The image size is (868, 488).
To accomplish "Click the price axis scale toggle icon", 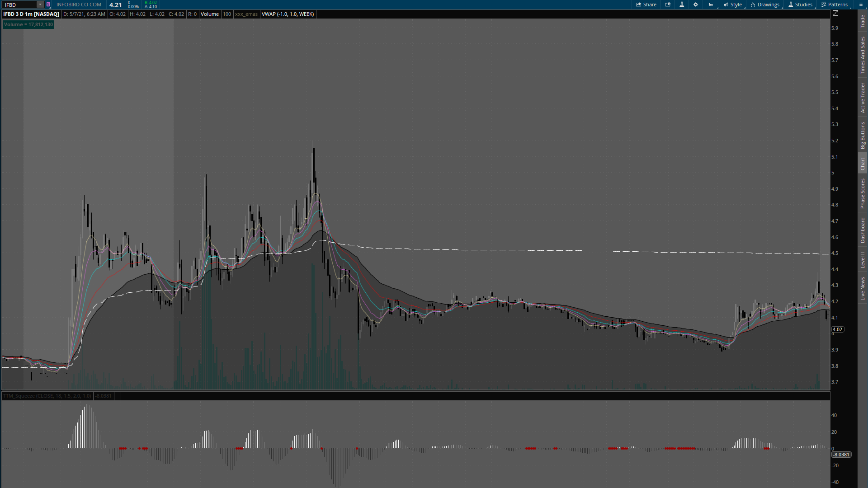I will [835, 14].
